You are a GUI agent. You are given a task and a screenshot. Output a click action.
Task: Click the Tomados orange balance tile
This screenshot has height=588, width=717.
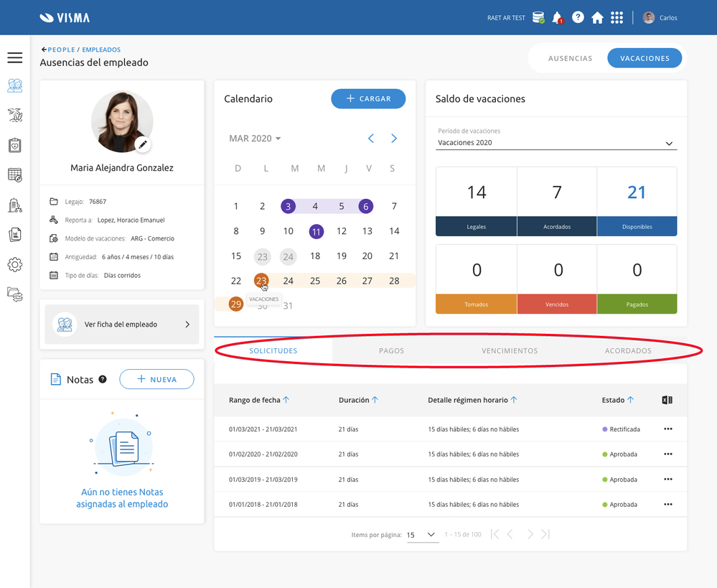click(x=476, y=279)
